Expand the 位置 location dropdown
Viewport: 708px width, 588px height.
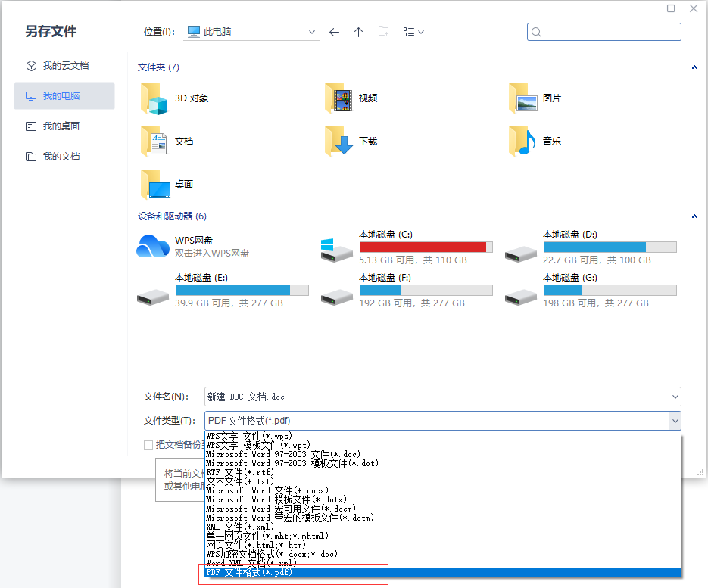(x=313, y=33)
